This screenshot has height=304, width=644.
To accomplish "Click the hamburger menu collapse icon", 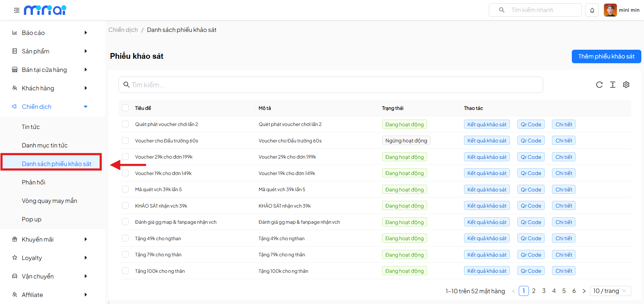I will [x=16, y=10].
